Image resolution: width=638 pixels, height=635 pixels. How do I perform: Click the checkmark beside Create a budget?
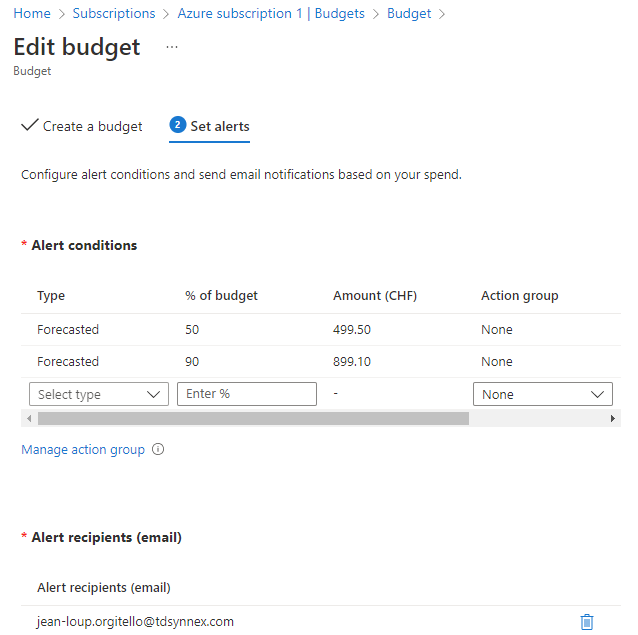tap(30, 125)
